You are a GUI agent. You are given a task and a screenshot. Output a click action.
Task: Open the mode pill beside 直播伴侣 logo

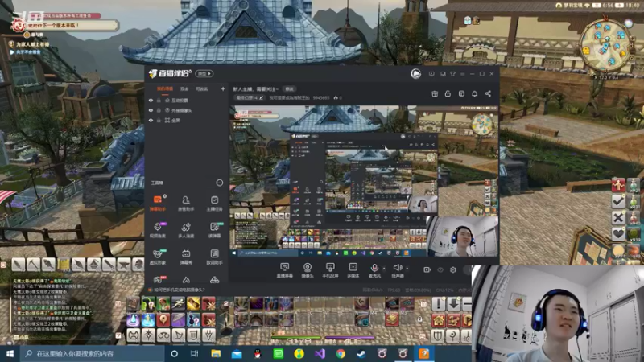pos(204,73)
